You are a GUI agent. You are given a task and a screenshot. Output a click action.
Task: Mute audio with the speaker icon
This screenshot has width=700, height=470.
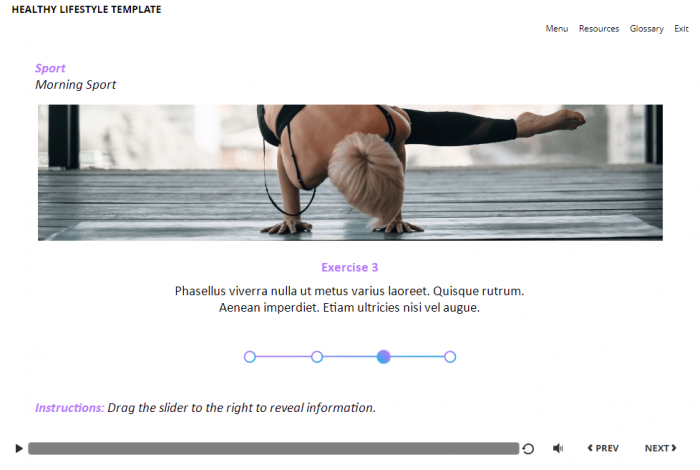(558, 448)
